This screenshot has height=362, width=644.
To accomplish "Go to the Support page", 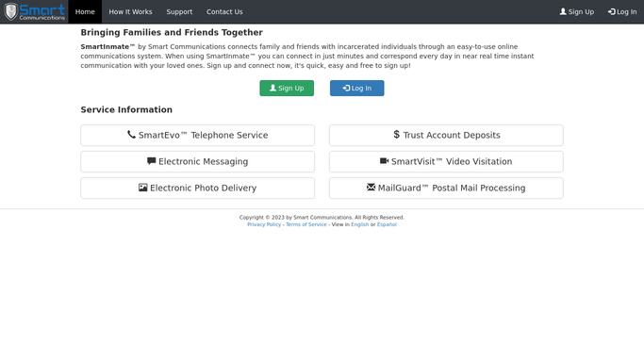I will 179,11.
